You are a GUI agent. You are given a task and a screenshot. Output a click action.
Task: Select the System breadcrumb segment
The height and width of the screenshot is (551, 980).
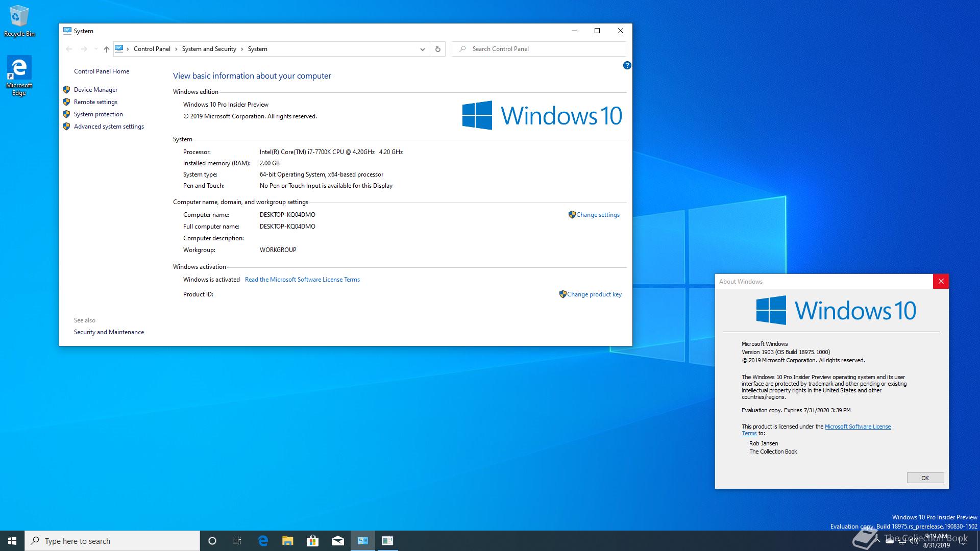point(257,49)
